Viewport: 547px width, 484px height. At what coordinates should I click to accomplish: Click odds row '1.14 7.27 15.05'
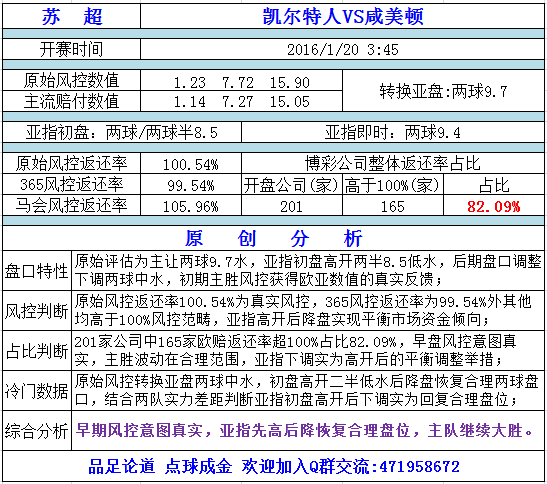[x=241, y=102]
